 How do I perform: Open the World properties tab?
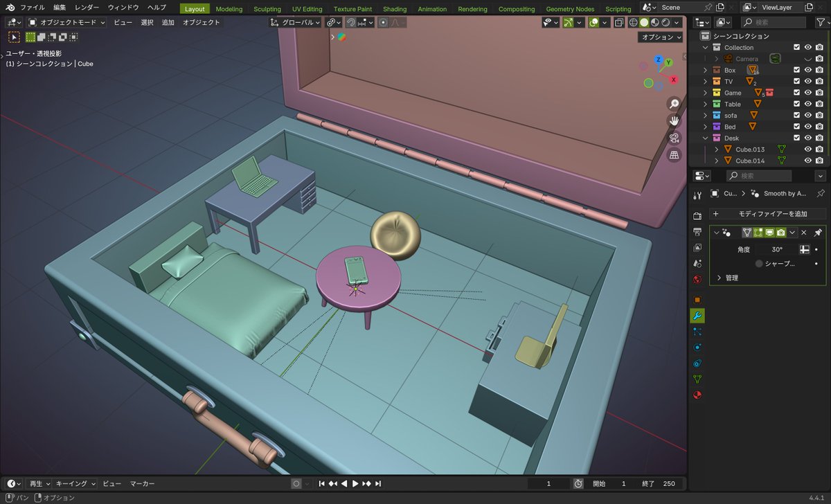coord(697,280)
